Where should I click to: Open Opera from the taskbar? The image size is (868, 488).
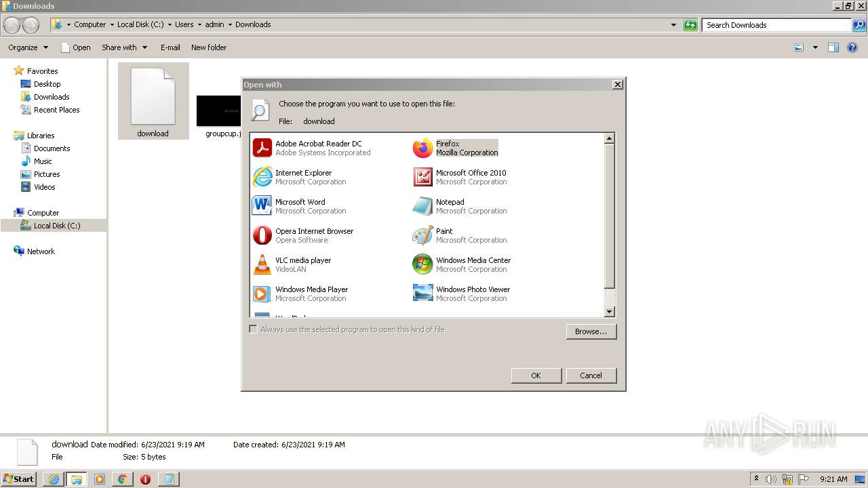145,479
